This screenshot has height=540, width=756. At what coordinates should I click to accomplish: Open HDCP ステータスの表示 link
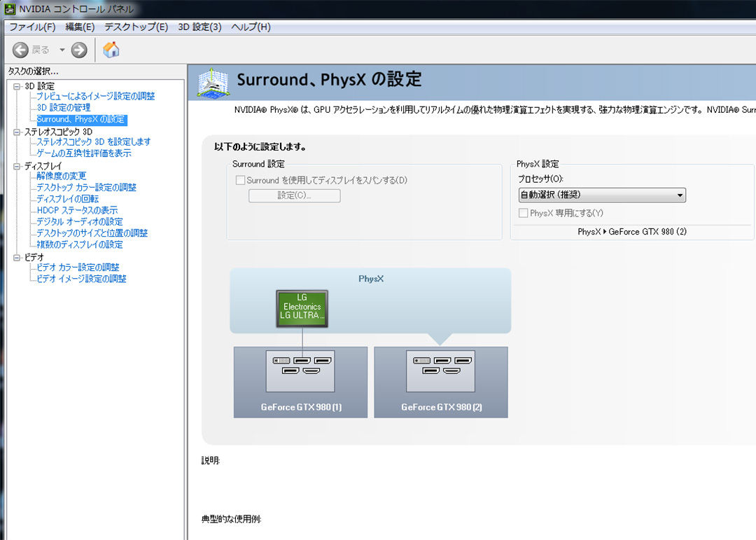tap(77, 210)
